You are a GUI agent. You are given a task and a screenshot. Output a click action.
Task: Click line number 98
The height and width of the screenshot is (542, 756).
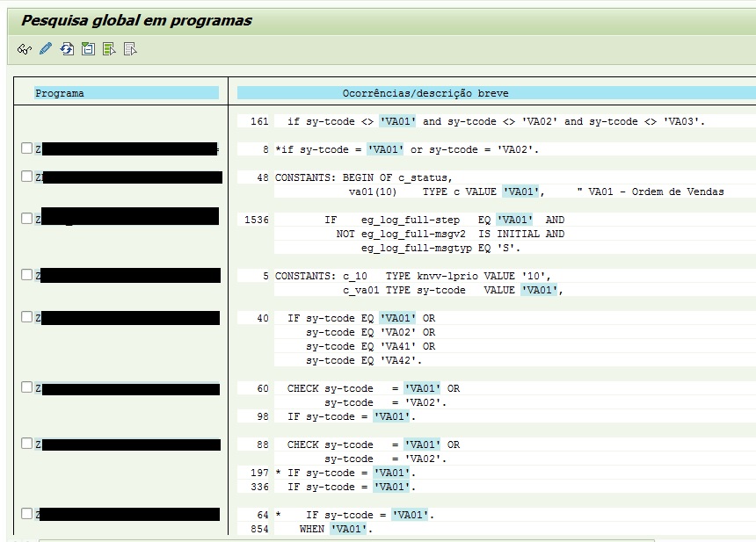(x=263, y=416)
